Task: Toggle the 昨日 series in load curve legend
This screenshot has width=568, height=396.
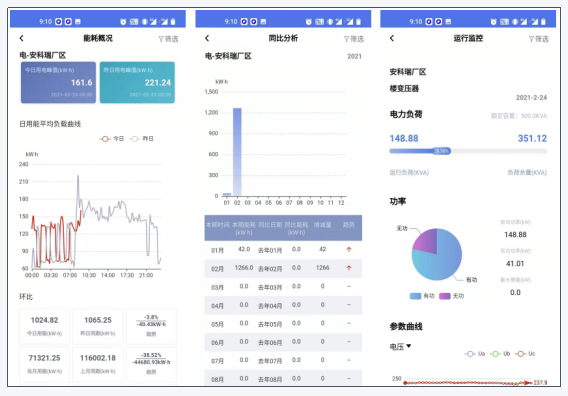Action: point(142,139)
